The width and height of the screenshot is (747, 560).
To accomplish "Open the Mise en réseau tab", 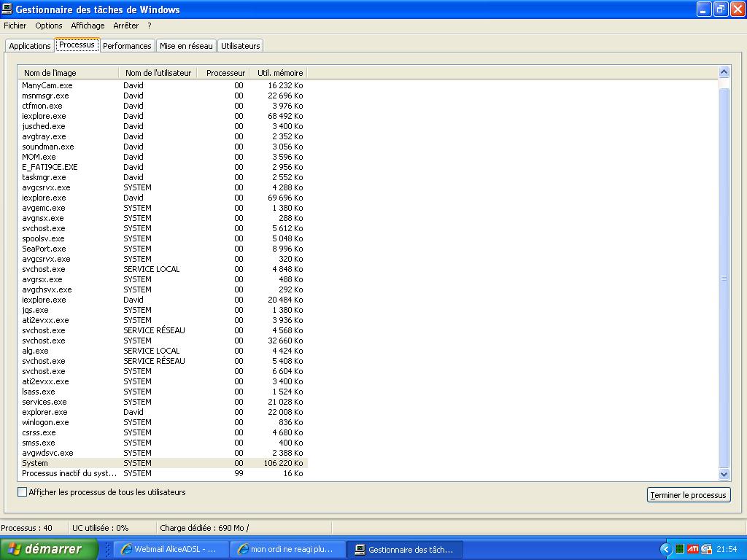I will tap(186, 46).
